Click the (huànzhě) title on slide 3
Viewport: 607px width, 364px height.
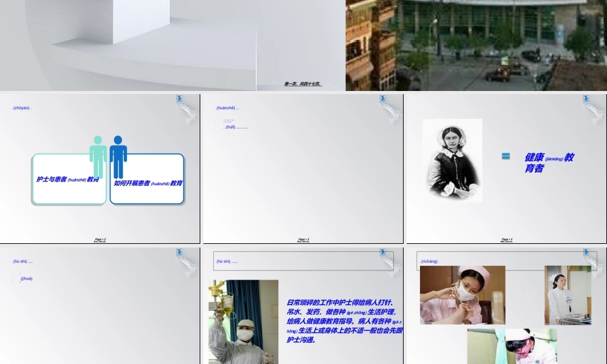[226, 108]
